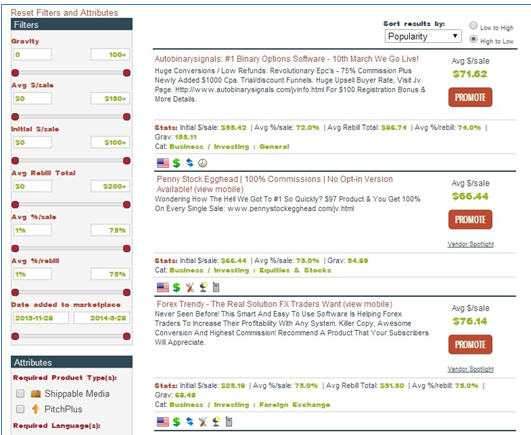Click the $66.44 average sale value under Avg $/sale
This screenshot has width=531, height=435.
tap(470, 196)
